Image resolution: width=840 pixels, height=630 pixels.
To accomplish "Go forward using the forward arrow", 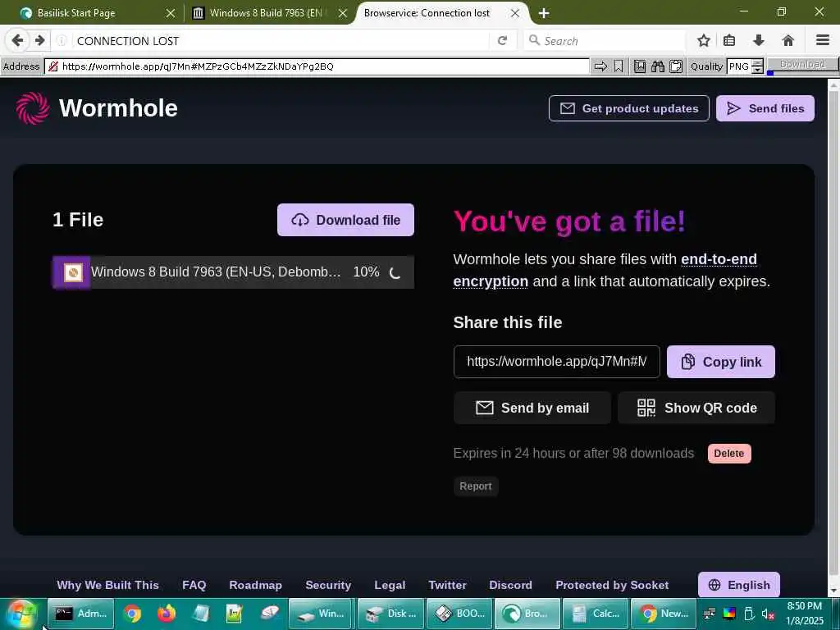I will pos(39,41).
